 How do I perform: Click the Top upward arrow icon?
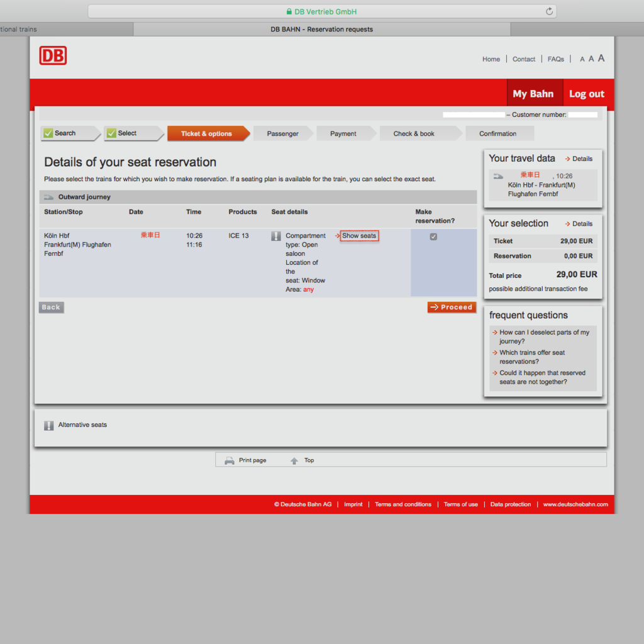tap(294, 461)
